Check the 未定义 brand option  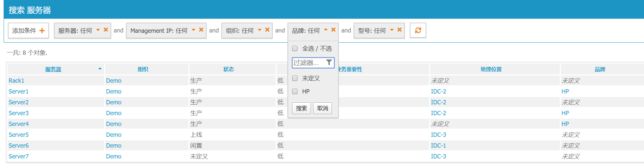coord(295,78)
